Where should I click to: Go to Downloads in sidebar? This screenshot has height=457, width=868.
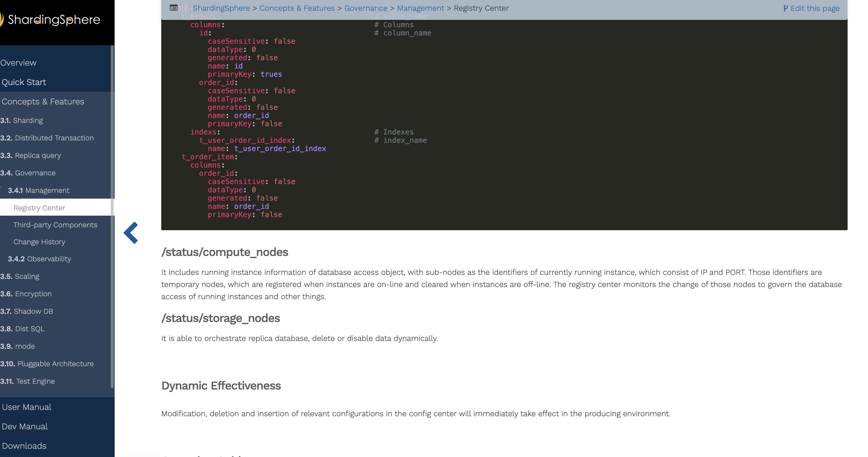click(24, 446)
